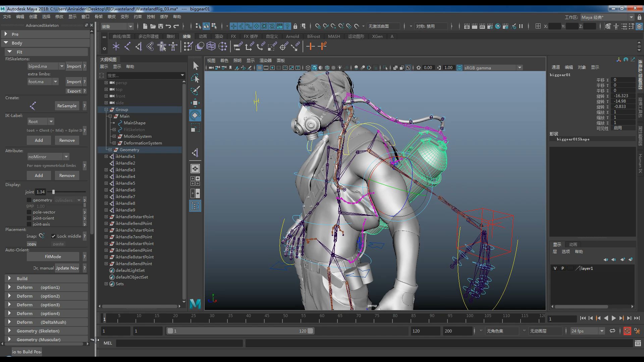Click the Undo arrow in status line
The width and height of the screenshot is (644, 362).
point(168,26)
